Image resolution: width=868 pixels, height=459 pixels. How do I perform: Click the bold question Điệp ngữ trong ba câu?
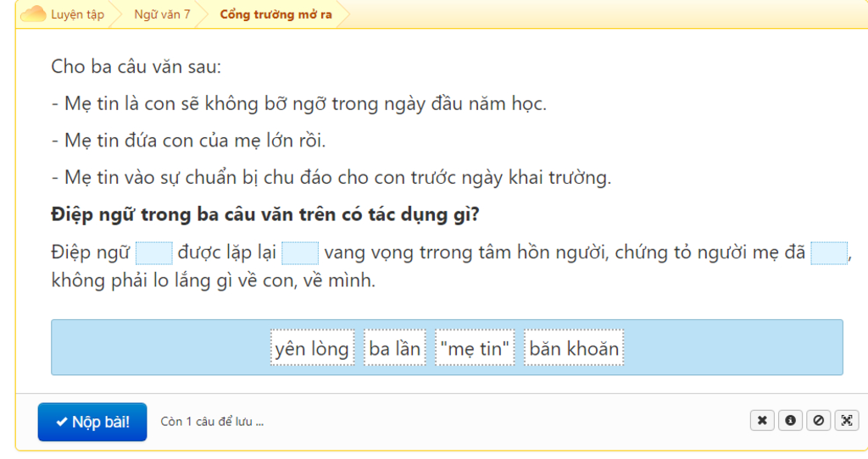265,214
